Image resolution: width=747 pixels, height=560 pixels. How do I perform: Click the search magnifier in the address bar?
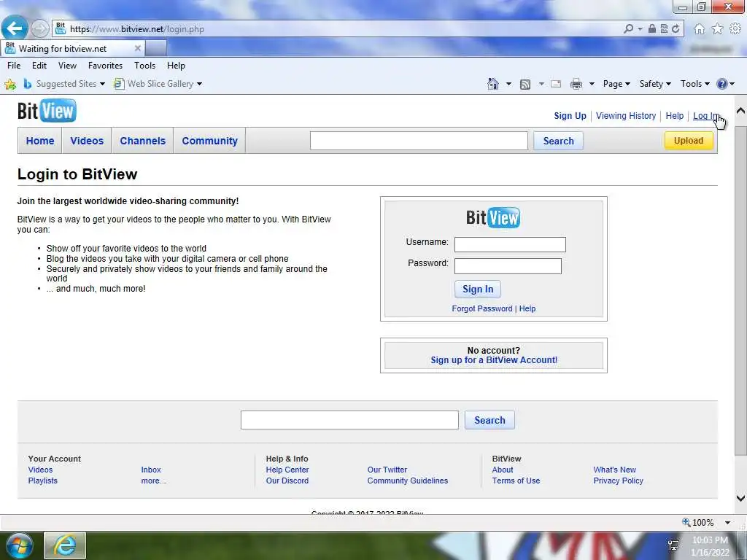point(628,29)
